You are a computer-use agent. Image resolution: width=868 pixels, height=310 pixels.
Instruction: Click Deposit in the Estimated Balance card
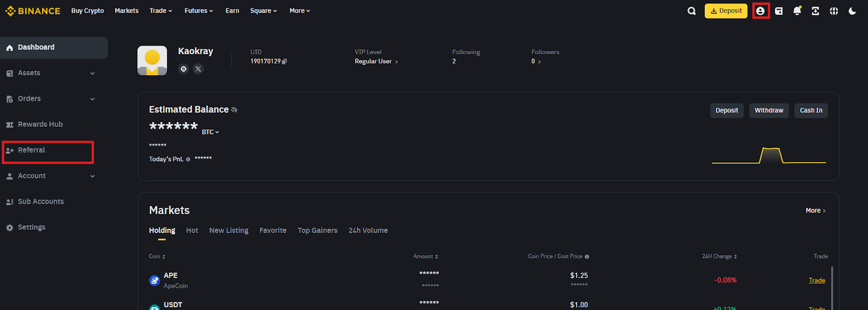[x=727, y=111]
